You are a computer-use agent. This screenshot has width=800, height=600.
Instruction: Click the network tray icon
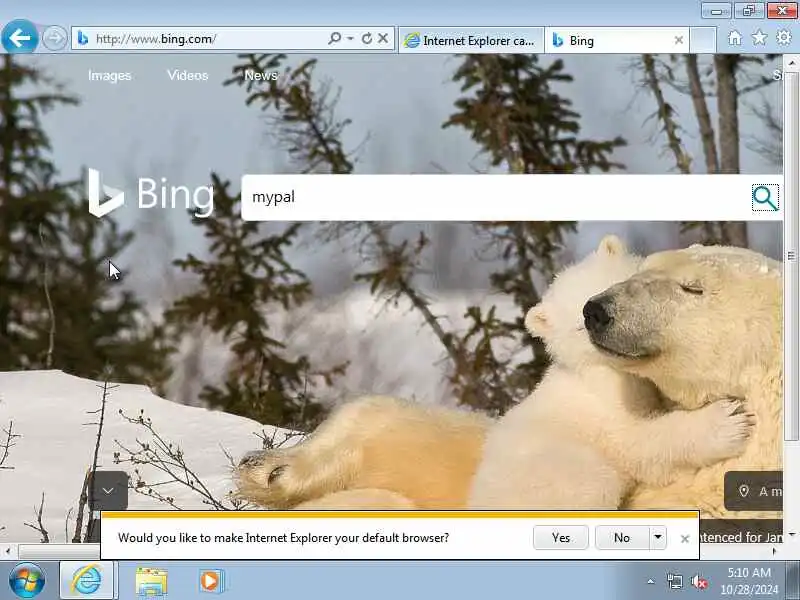click(674, 581)
